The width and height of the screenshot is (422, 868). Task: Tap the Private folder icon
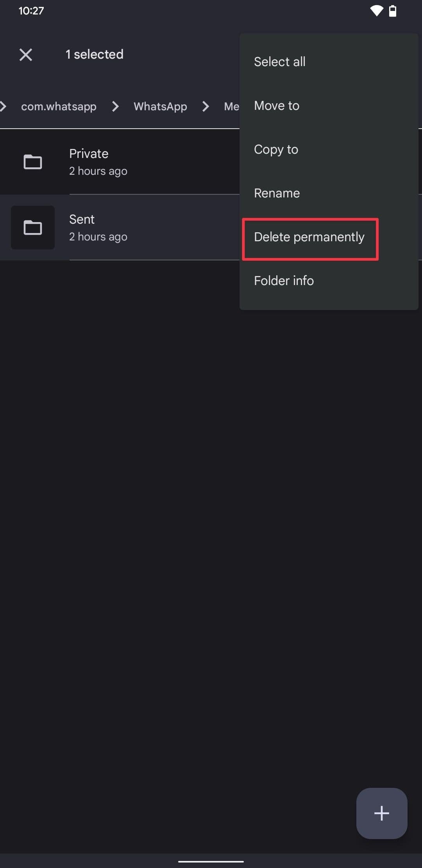pyautogui.click(x=33, y=162)
